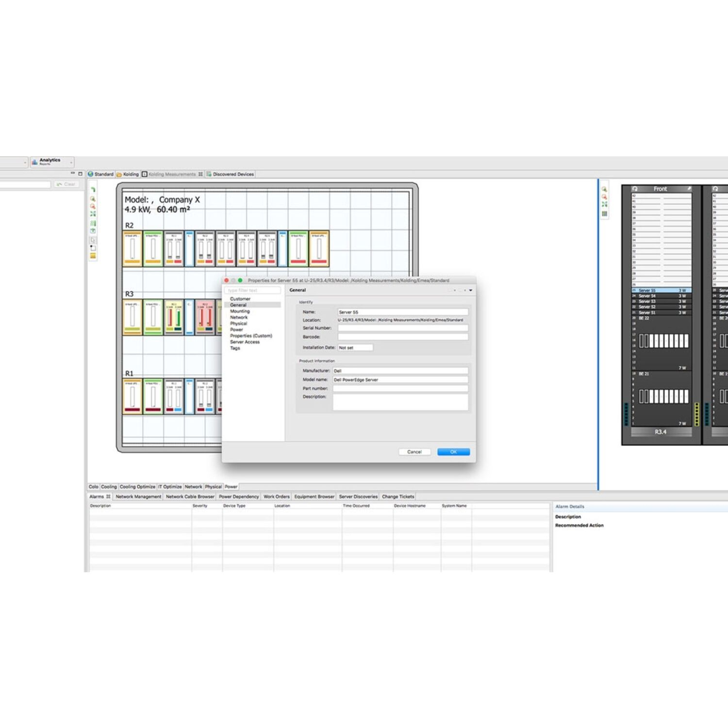Click the Barcode input field
This screenshot has width=728, height=728.
[403, 337]
